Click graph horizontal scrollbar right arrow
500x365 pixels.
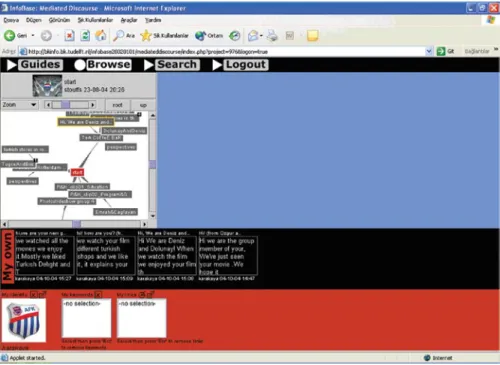(144, 224)
